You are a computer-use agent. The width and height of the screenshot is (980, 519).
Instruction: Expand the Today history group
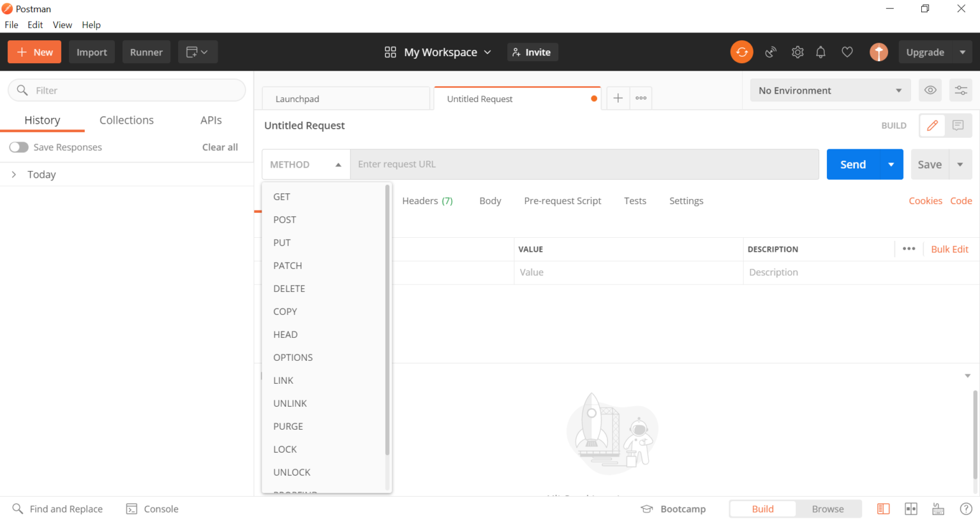(x=14, y=174)
